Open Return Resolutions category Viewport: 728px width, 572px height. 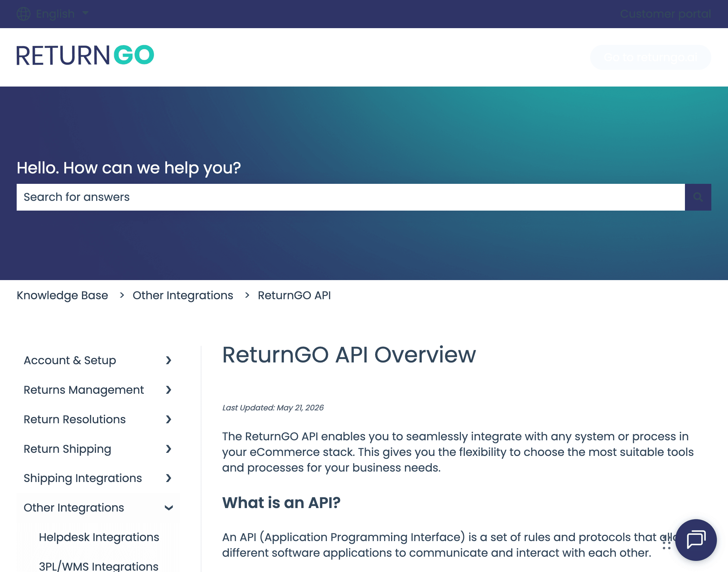click(75, 419)
